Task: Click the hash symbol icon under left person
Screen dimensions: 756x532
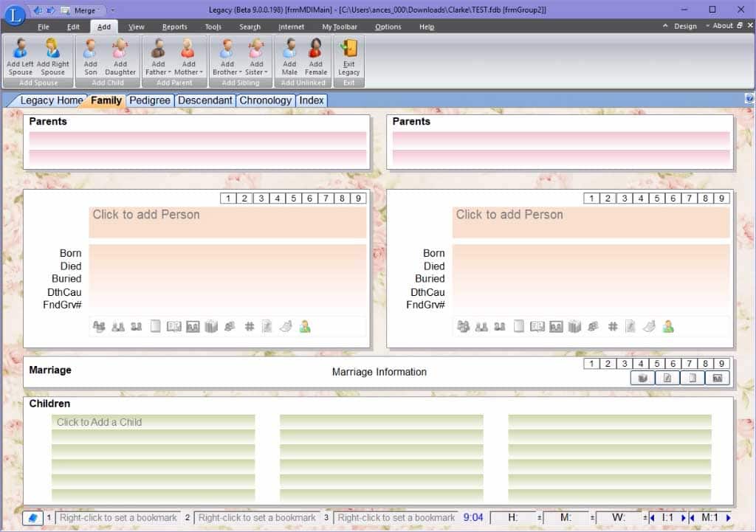Action: point(250,327)
